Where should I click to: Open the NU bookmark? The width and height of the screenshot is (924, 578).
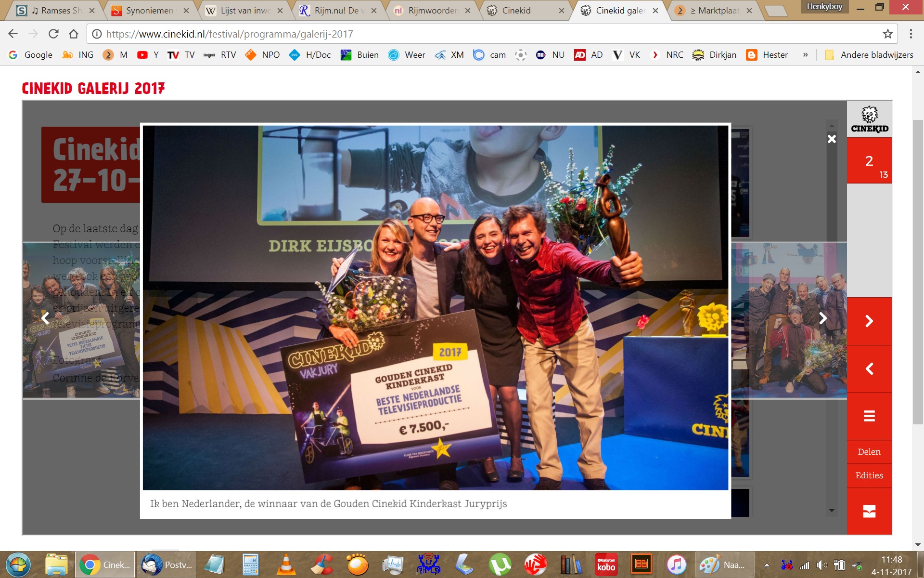pyautogui.click(x=550, y=55)
